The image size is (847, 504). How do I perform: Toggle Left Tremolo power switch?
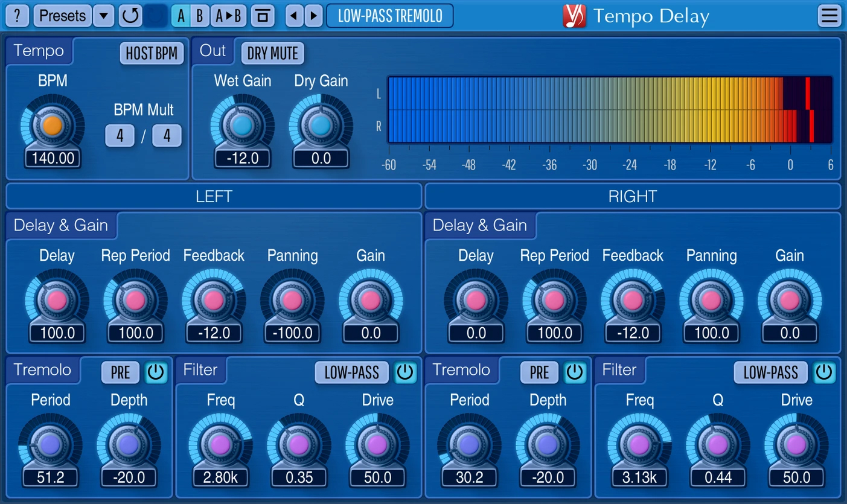pyautogui.click(x=156, y=372)
